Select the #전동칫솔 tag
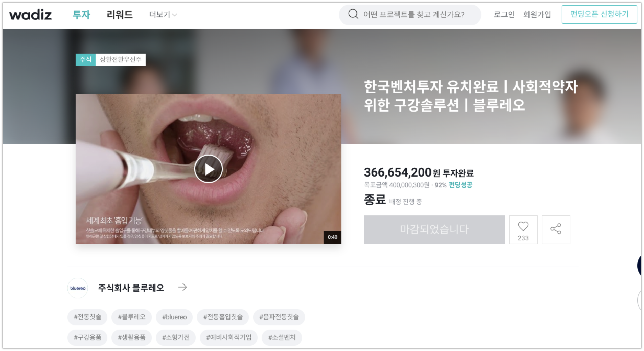644x351 pixels. (x=87, y=317)
